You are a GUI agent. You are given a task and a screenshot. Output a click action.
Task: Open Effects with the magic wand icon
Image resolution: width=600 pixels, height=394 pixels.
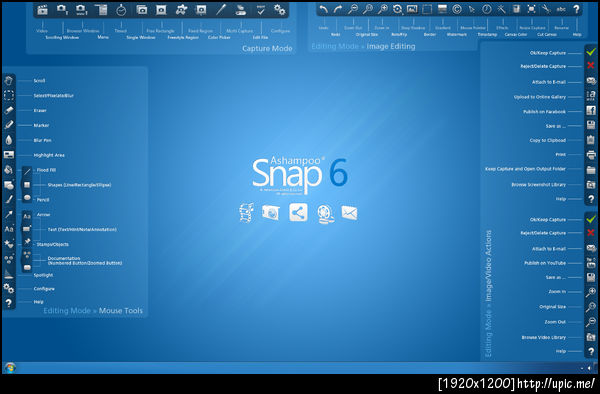click(501, 9)
